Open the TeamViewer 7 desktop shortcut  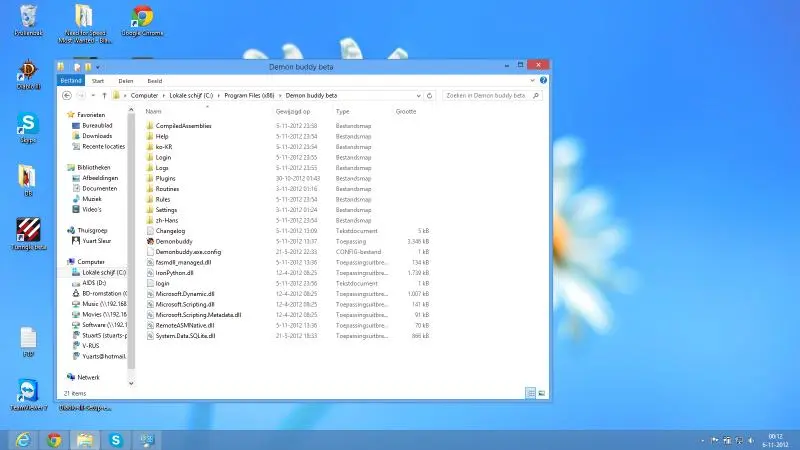pos(25,391)
